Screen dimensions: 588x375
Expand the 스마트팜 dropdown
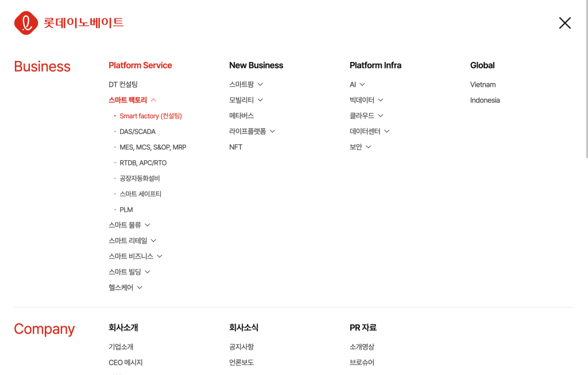pos(246,84)
